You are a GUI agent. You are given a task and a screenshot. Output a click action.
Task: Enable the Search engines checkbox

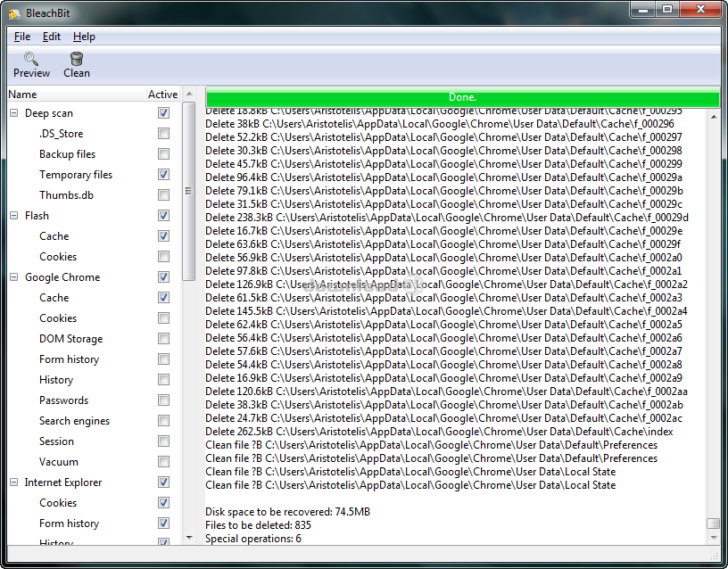[x=163, y=420]
